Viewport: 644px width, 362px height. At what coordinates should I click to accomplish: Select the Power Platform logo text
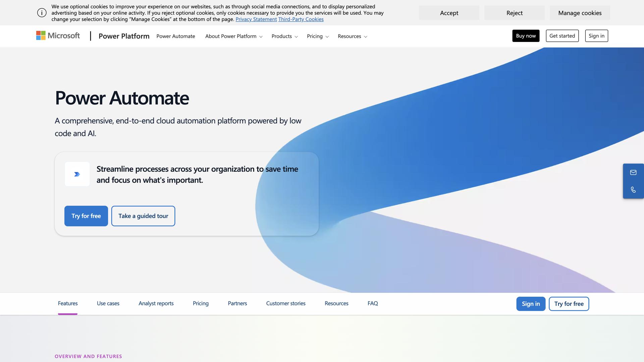coord(124,36)
